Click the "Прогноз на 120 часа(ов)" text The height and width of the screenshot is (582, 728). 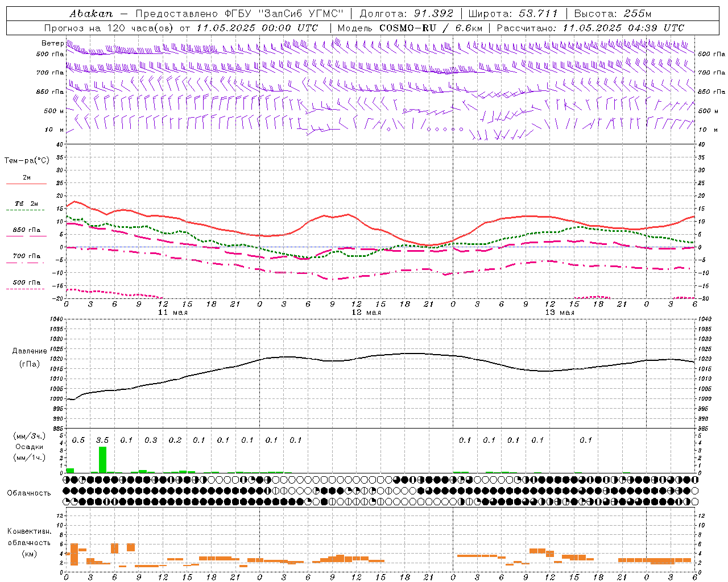point(109,28)
